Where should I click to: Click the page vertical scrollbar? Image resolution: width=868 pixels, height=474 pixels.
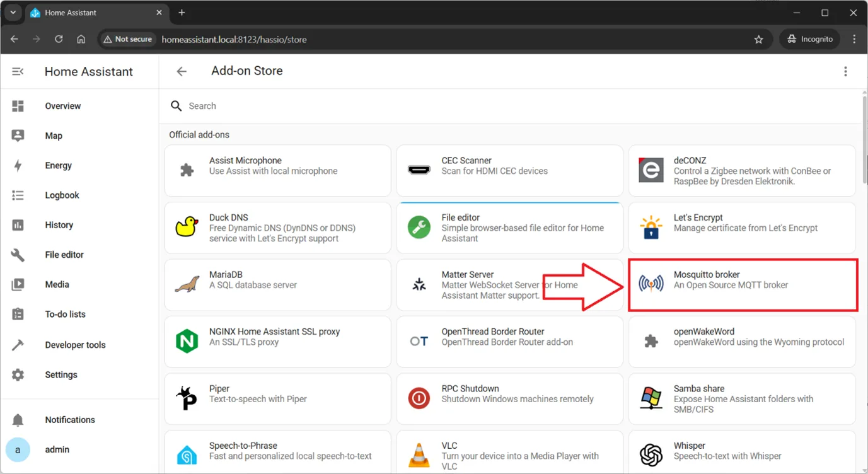(864, 139)
